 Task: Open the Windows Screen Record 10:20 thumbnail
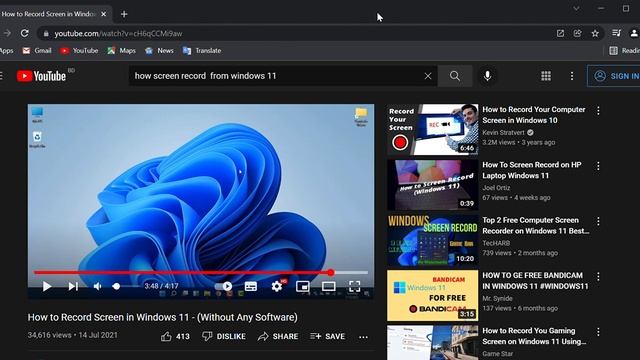(x=433, y=240)
